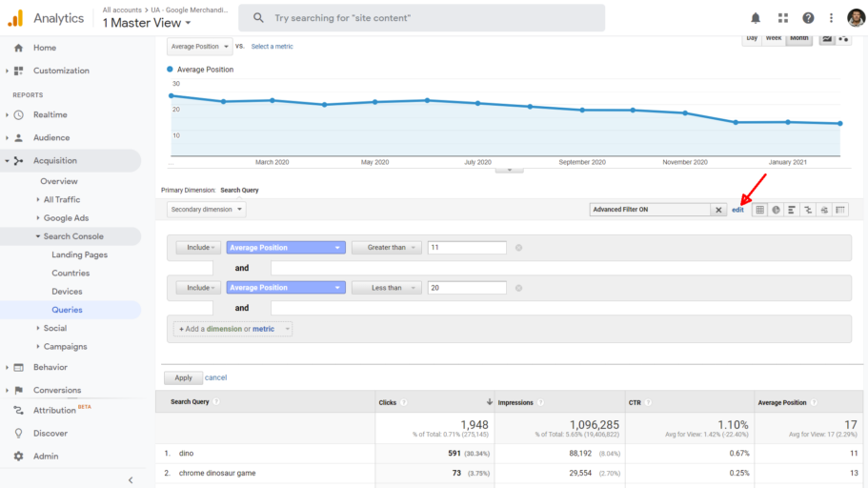Select the percentage pie chart view
The width and height of the screenshot is (868, 488).
pyautogui.click(x=776, y=210)
